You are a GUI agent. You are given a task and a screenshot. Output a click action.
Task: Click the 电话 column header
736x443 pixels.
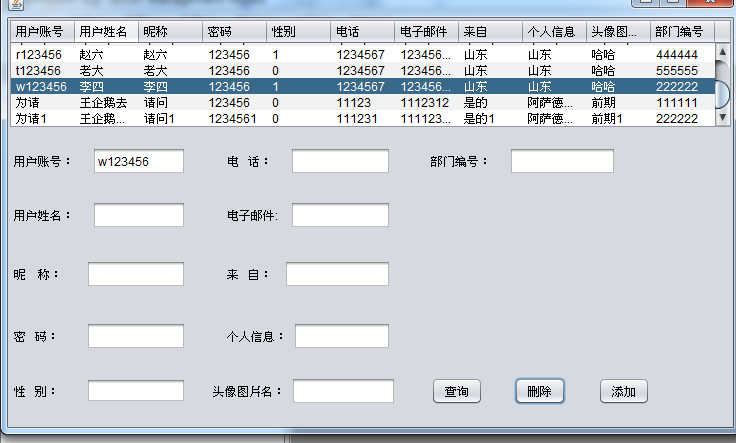tap(362, 32)
